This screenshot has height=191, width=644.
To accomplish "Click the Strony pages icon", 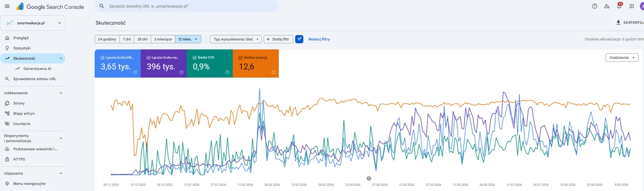I will point(7,103).
